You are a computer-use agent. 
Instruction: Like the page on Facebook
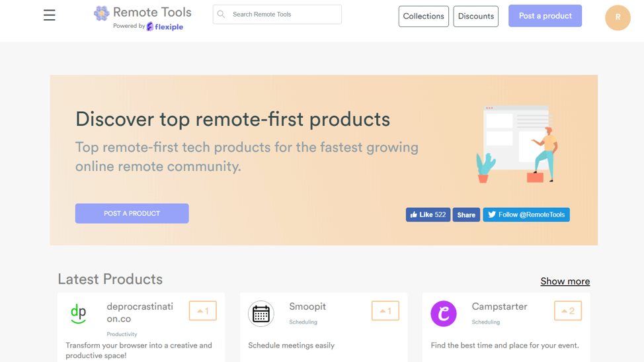click(x=428, y=214)
